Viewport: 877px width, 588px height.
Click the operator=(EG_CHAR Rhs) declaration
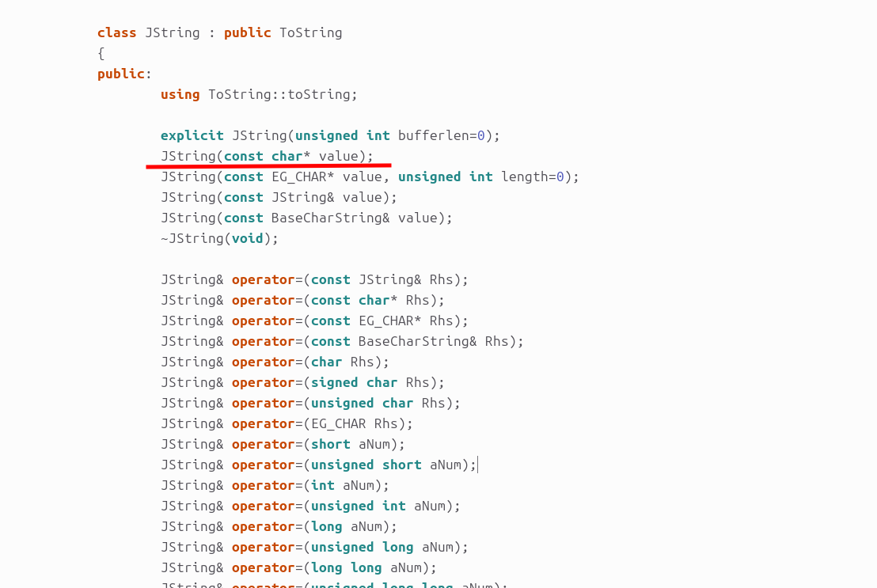click(287, 423)
